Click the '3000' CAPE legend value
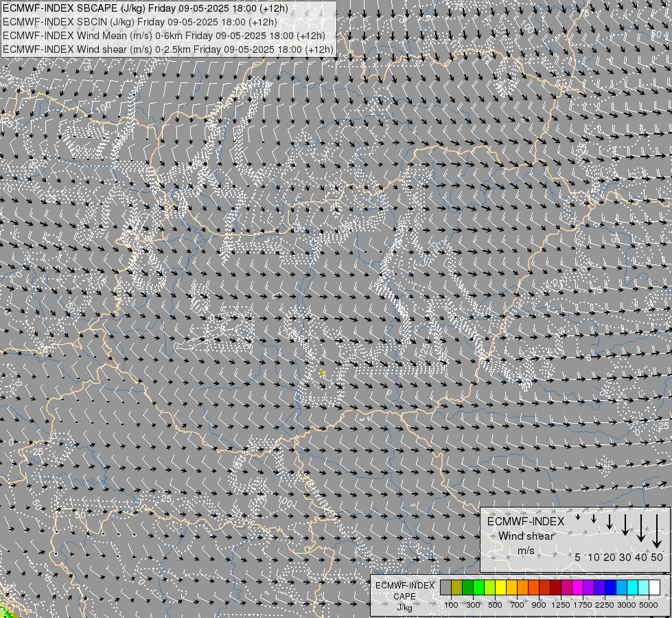Image resolution: width=672 pixels, height=618 pixels. tap(627, 605)
